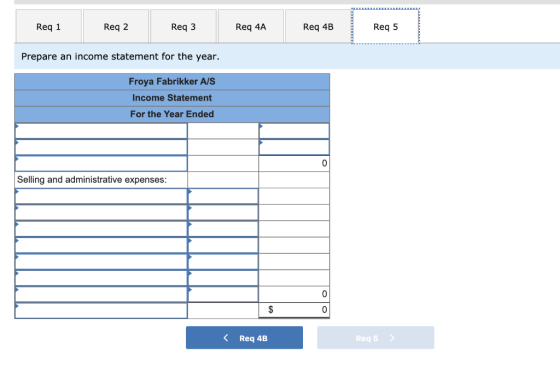Click the text 'Prepare an income statement for the year.'
The height and width of the screenshot is (376, 560).
pos(120,56)
